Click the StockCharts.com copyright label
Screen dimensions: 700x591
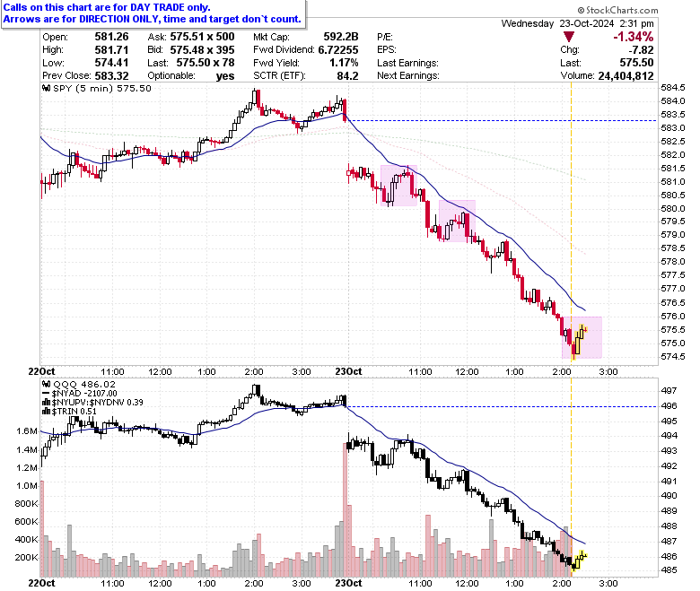(617, 10)
